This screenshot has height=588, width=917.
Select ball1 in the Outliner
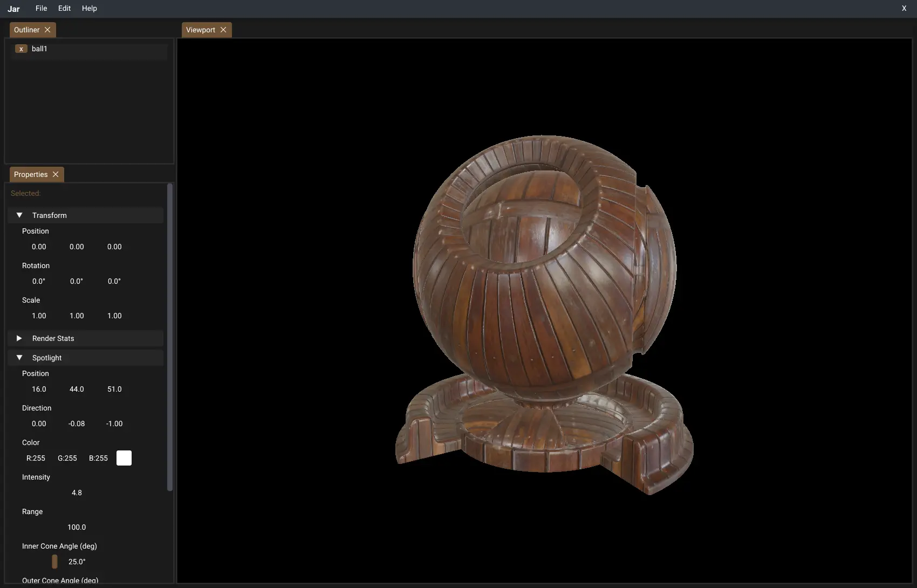(x=40, y=49)
